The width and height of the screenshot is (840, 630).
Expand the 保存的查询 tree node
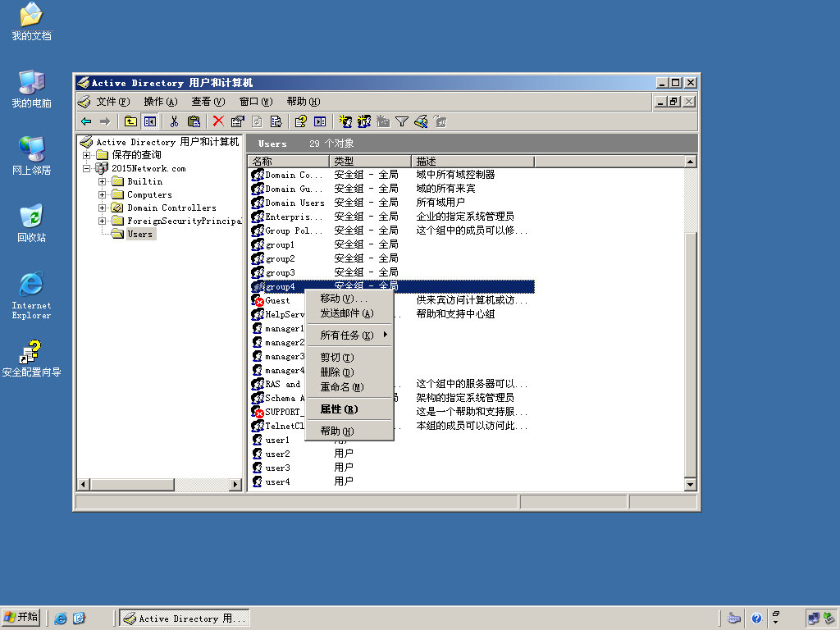[x=86, y=155]
